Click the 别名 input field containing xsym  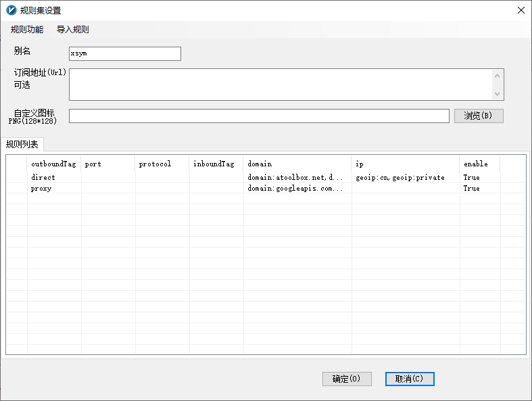pyautogui.click(x=125, y=53)
